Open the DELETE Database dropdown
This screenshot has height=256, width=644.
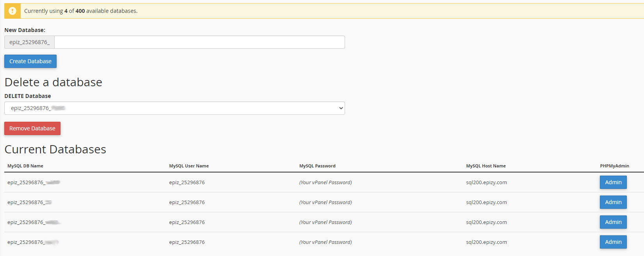tap(174, 108)
